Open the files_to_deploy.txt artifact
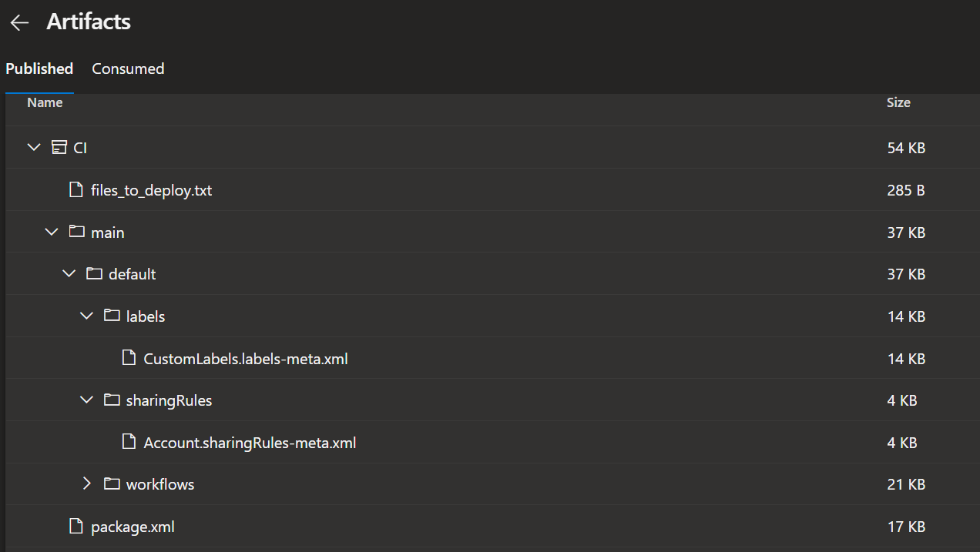 pos(149,189)
